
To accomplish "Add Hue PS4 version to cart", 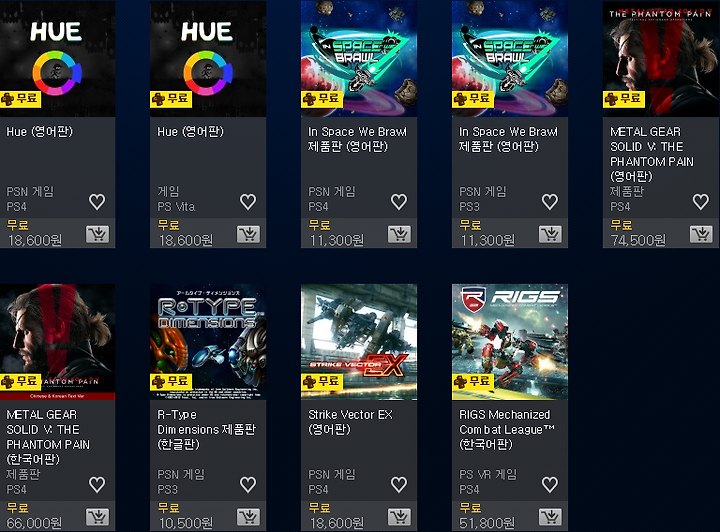I will coord(97,234).
